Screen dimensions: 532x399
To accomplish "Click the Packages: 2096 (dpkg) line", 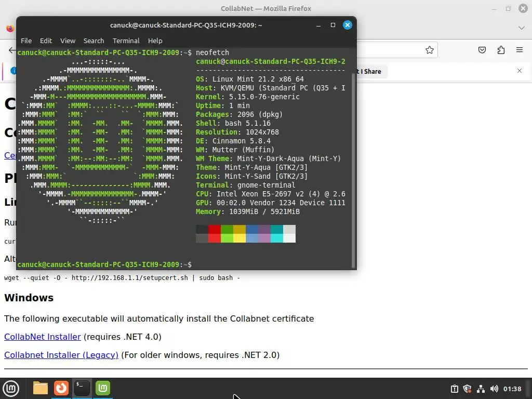I will tap(239, 114).
